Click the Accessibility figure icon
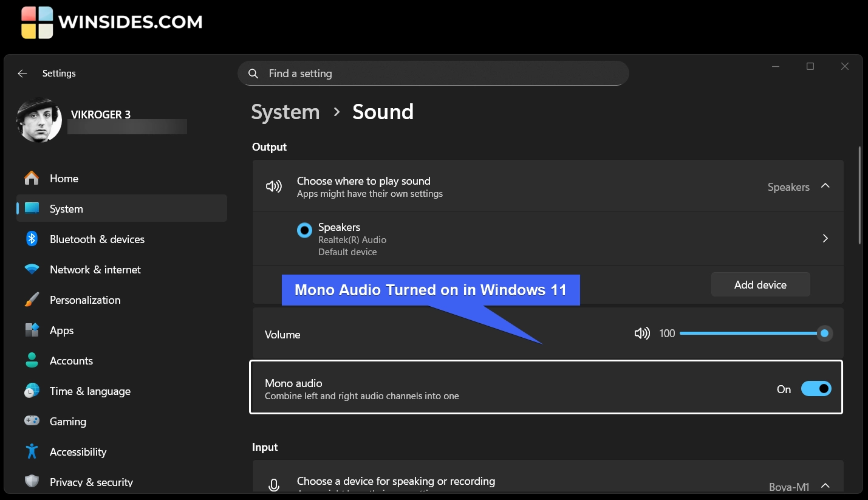Screen dimensions: 868x500 pos(32,451)
